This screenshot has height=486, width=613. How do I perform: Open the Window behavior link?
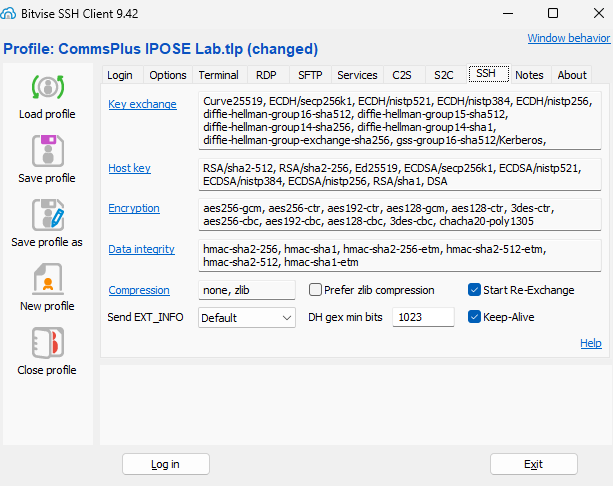(568, 38)
